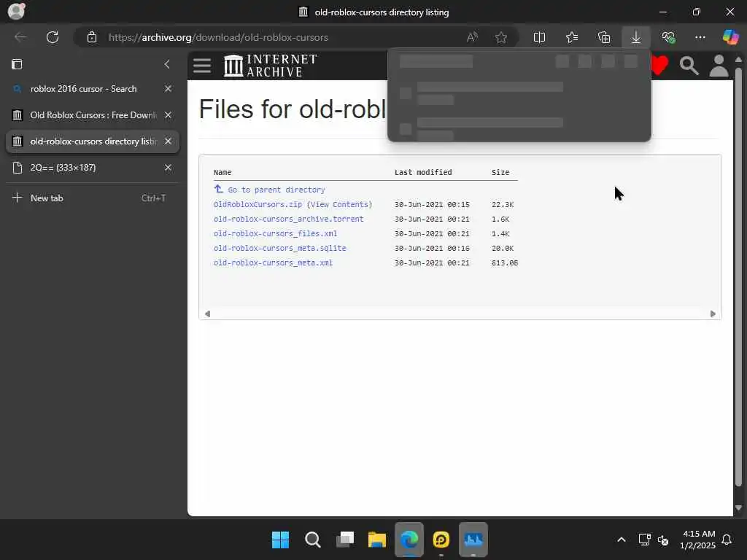Open the Downloads toolbar icon
747x560 pixels.
coord(636,37)
